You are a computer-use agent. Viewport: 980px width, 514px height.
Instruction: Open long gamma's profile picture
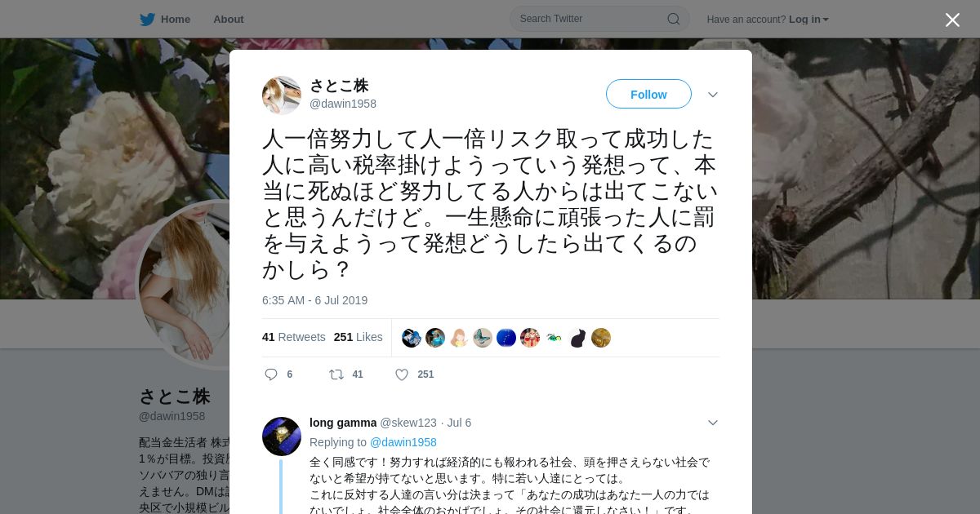coord(282,436)
